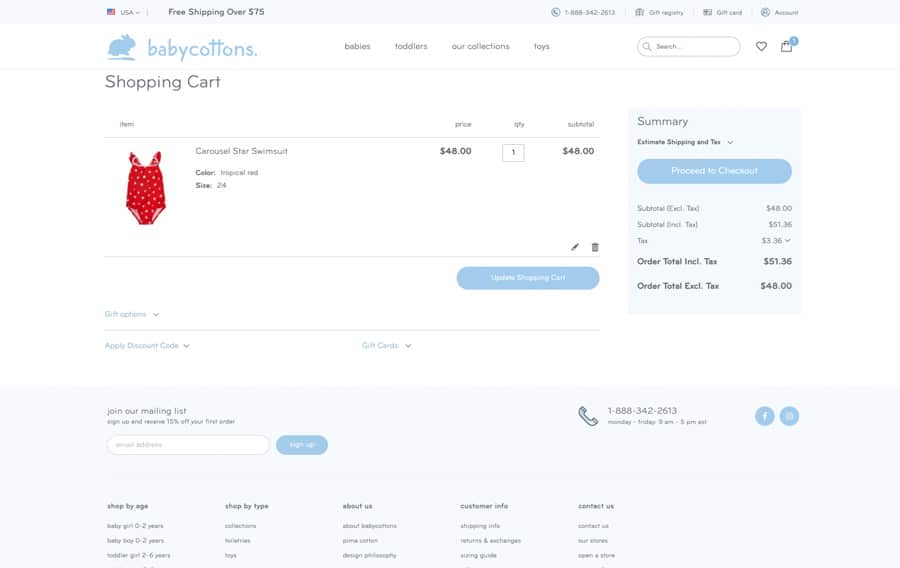The height and width of the screenshot is (568, 900).
Task: Expand the Gift options section
Action: pos(131,314)
